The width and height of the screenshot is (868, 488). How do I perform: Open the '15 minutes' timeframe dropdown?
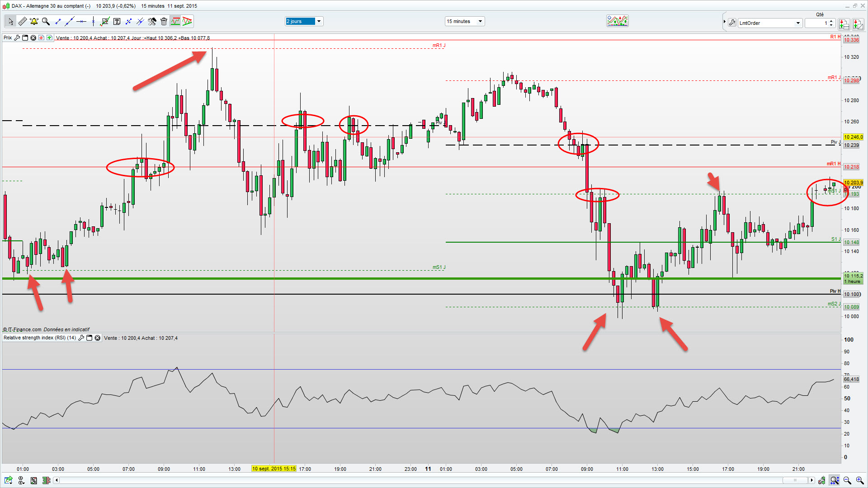480,21
